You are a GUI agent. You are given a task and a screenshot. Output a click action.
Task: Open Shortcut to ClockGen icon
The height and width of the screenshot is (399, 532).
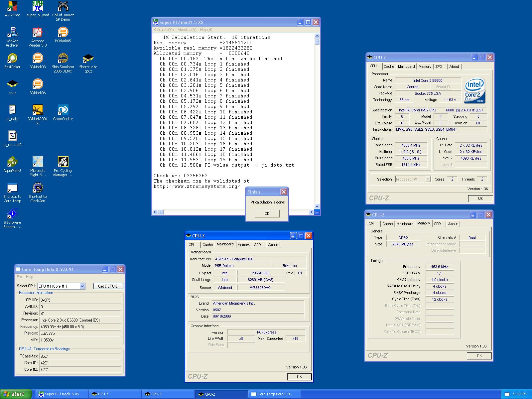(38, 193)
